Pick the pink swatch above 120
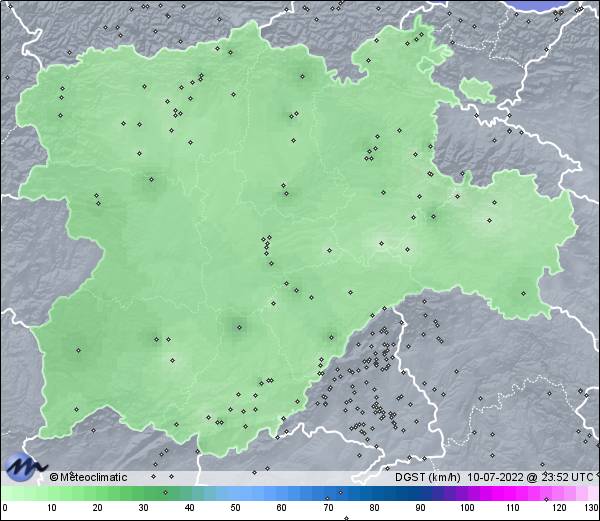 (x=558, y=493)
